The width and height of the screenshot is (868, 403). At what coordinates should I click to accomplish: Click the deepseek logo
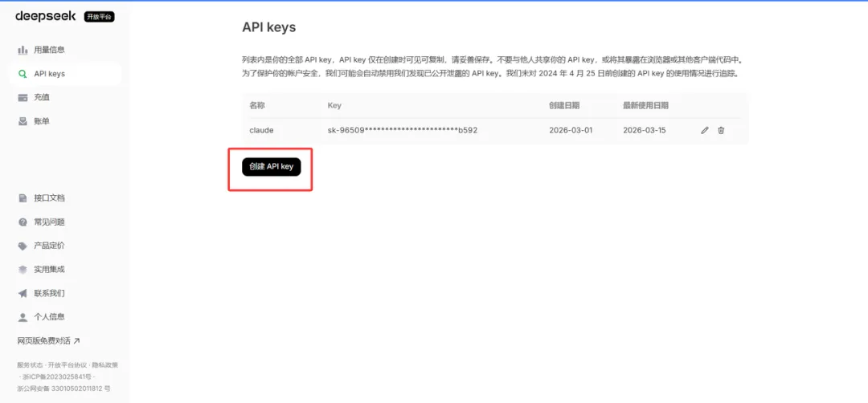(x=45, y=16)
